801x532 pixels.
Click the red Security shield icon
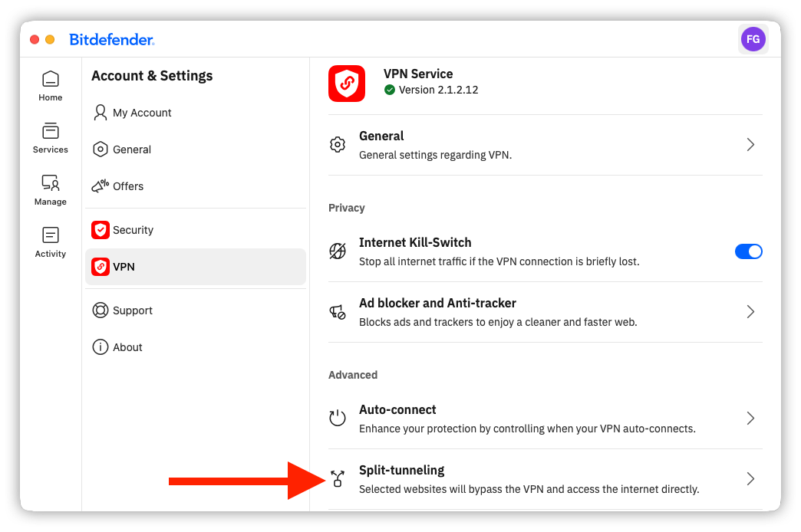(100, 230)
